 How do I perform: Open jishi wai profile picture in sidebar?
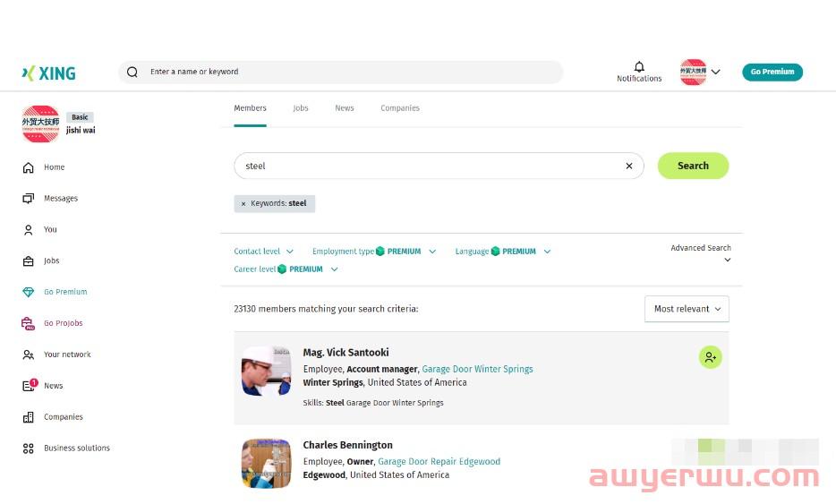pos(40,124)
